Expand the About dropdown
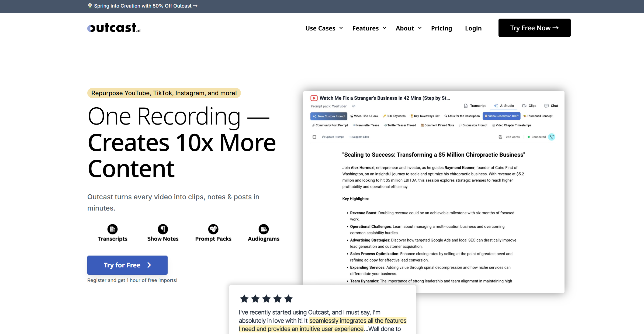 [408, 28]
